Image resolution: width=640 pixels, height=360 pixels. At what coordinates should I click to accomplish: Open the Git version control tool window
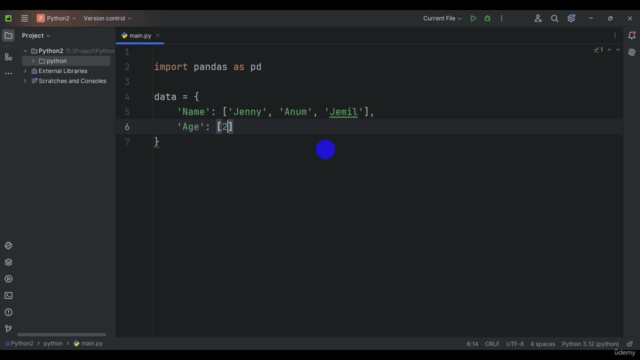(8, 329)
